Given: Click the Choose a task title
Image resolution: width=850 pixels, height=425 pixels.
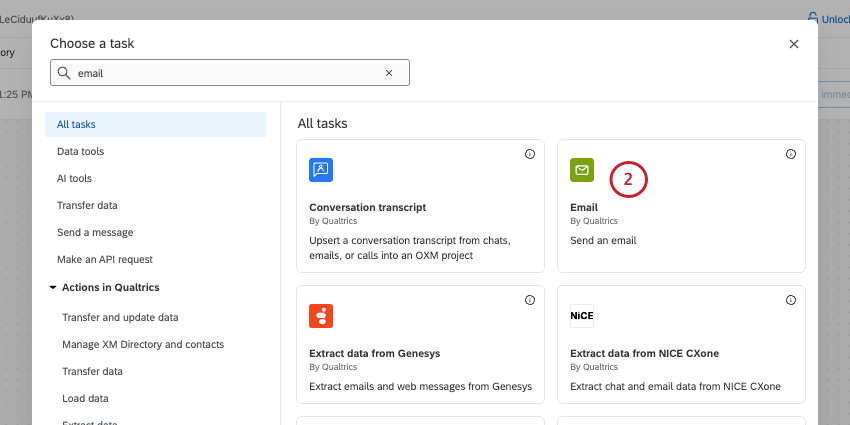Looking at the screenshot, I should 92,43.
